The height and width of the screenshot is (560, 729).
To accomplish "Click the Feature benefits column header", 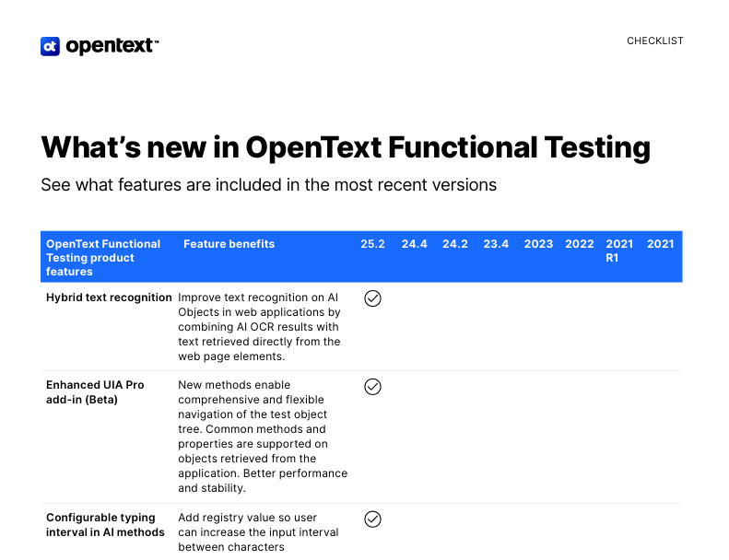I will 229,244.
